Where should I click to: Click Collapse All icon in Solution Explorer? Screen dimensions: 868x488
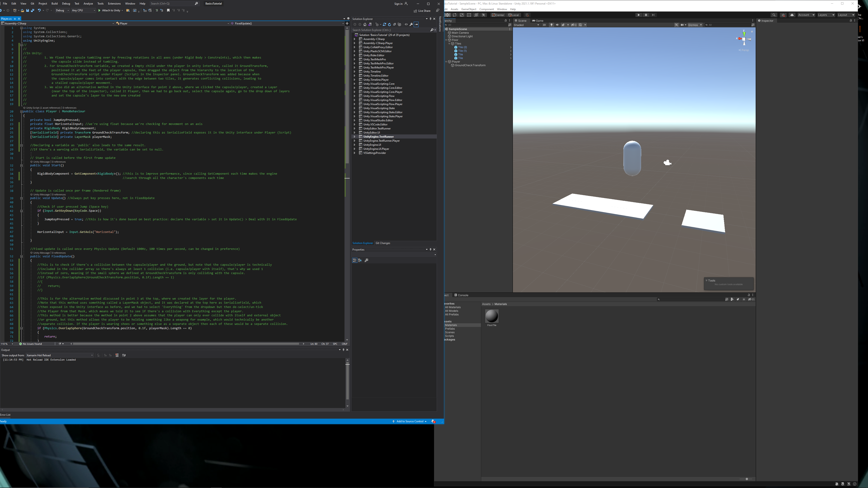tap(394, 25)
